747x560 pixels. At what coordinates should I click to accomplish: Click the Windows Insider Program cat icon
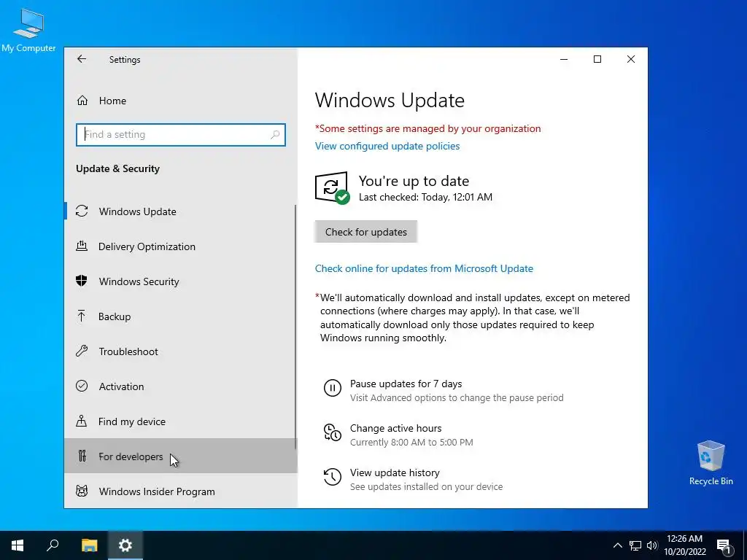pos(82,491)
